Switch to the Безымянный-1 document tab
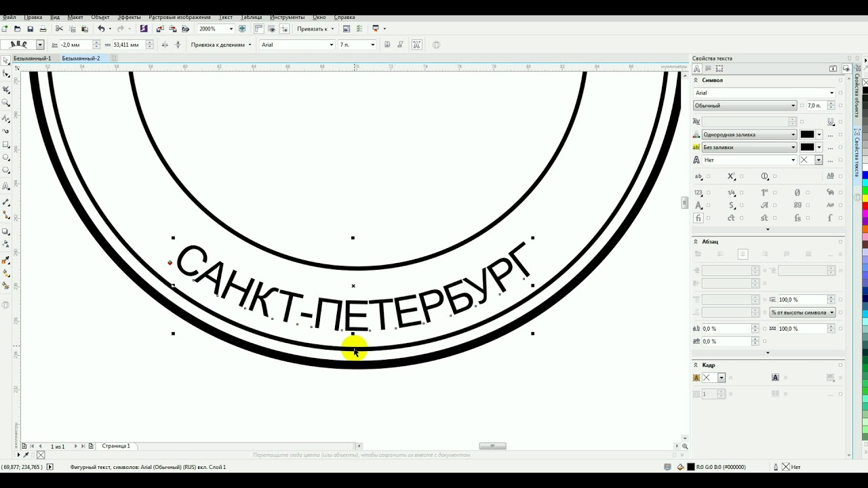Viewport: 868px width, 488px height. [33, 58]
